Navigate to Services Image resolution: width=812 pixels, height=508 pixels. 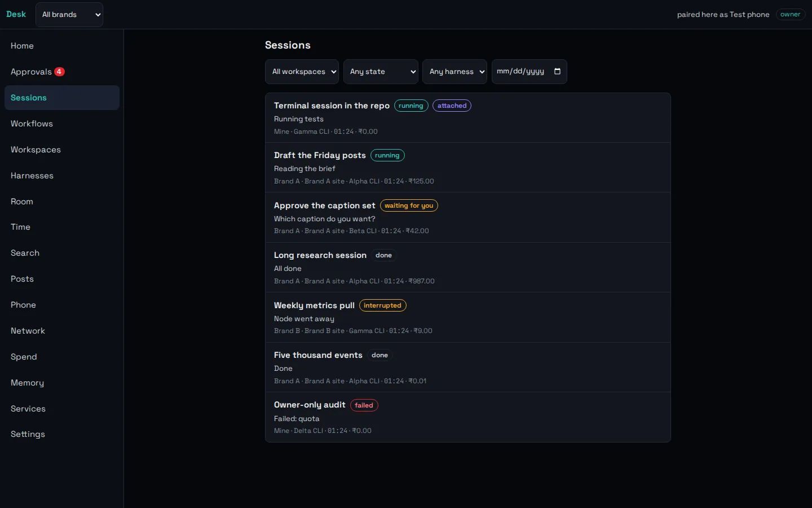pos(62,409)
